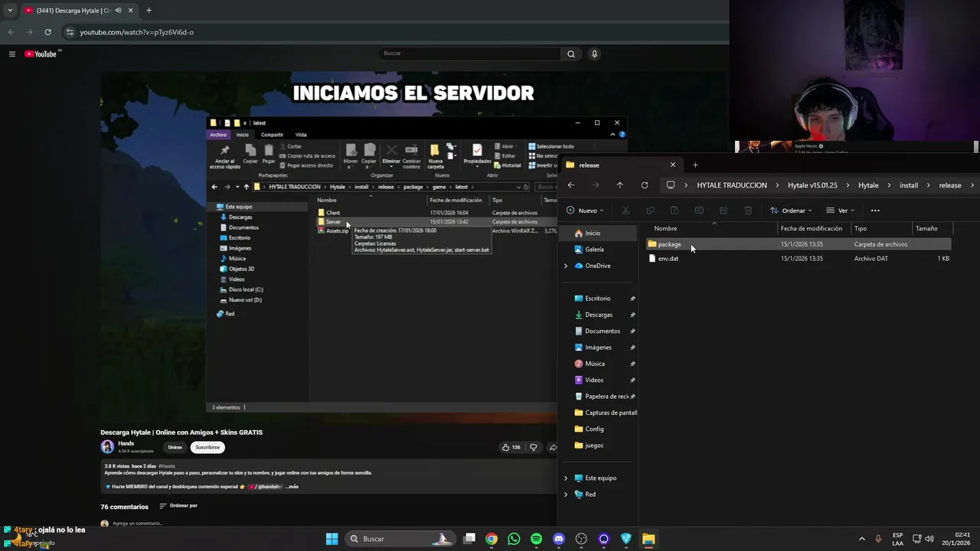The width and height of the screenshot is (980, 551).
Task: Mute the YouTube tab via speaker icon
Action: point(119,10)
